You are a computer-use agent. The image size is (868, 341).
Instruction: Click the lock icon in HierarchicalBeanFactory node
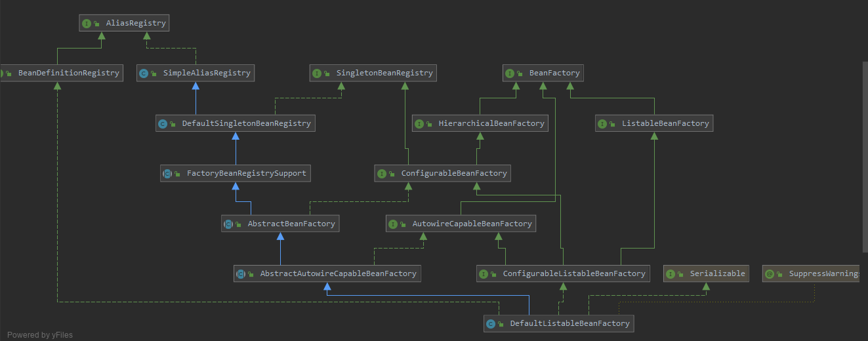tap(429, 124)
